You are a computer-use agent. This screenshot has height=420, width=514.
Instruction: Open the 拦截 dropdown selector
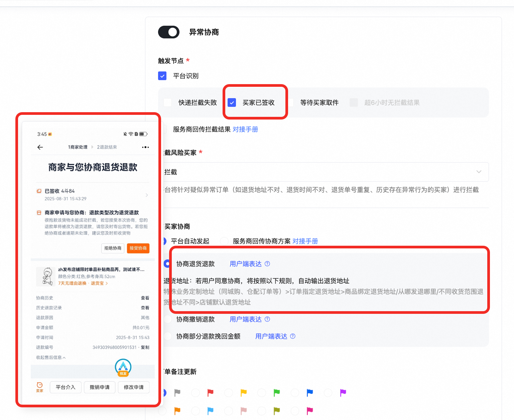(479, 172)
